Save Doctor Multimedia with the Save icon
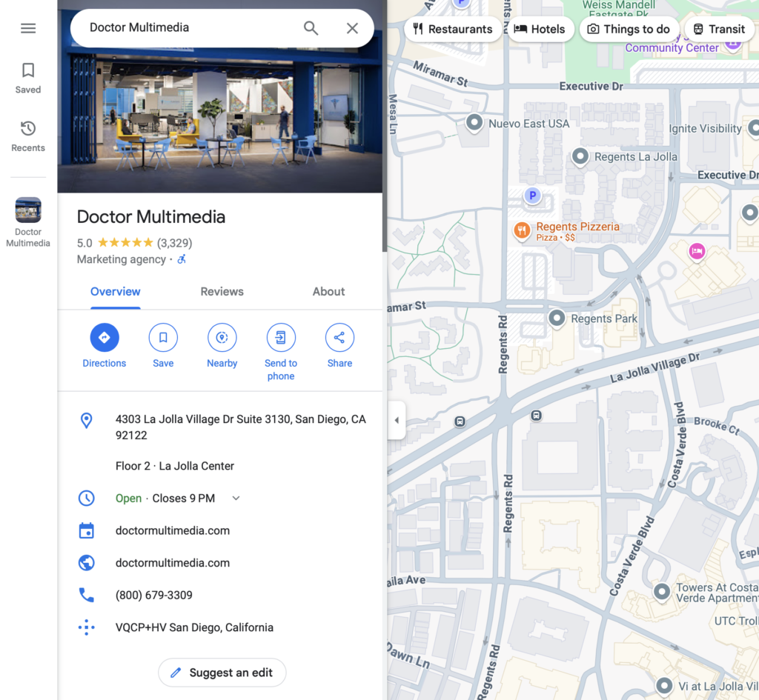This screenshot has width=759, height=700. coord(163,338)
